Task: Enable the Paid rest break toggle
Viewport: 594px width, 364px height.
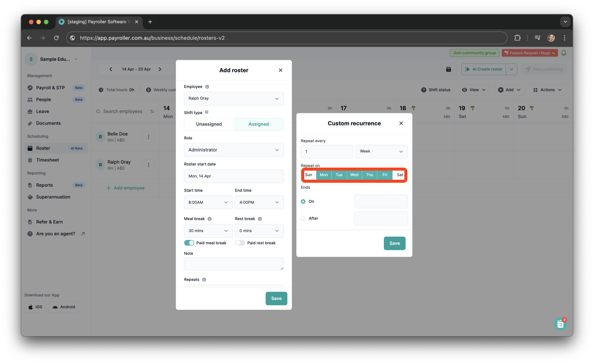Action: 240,243
